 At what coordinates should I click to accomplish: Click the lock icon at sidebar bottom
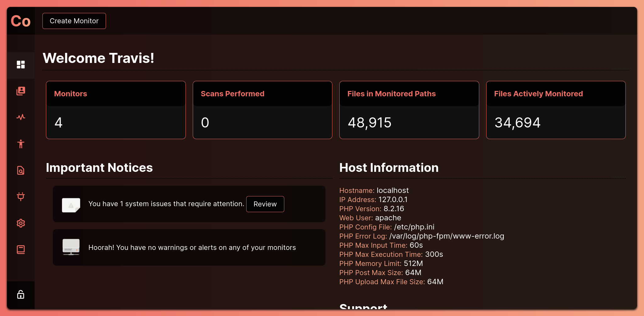pyautogui.click(x=20, y=295)
